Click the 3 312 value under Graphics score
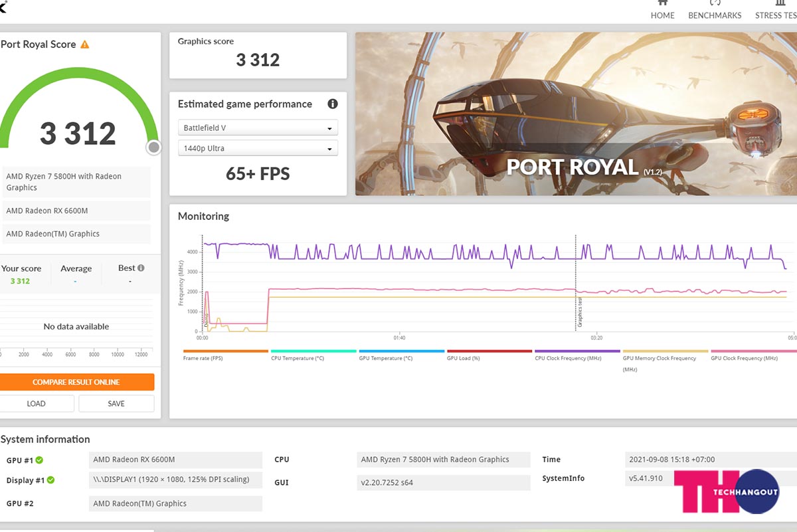The image size is (797, 532). 258,60
